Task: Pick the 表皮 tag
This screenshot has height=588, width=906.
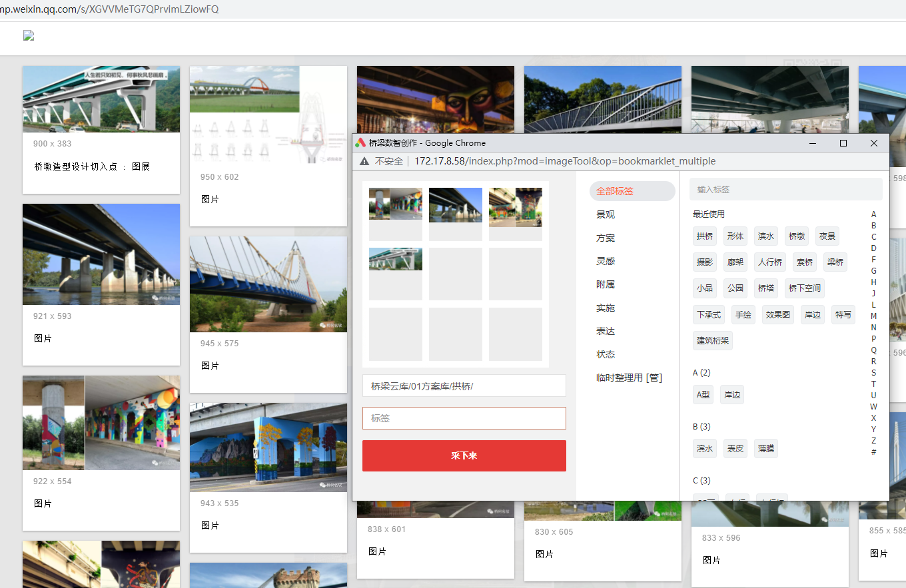Action: pyautogui.click(x=735, y=448)
